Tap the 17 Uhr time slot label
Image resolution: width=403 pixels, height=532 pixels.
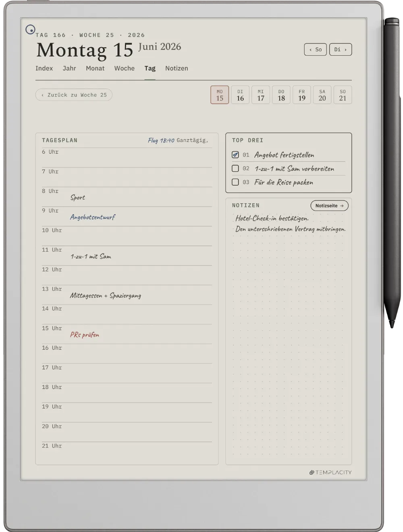click(52, 367)
